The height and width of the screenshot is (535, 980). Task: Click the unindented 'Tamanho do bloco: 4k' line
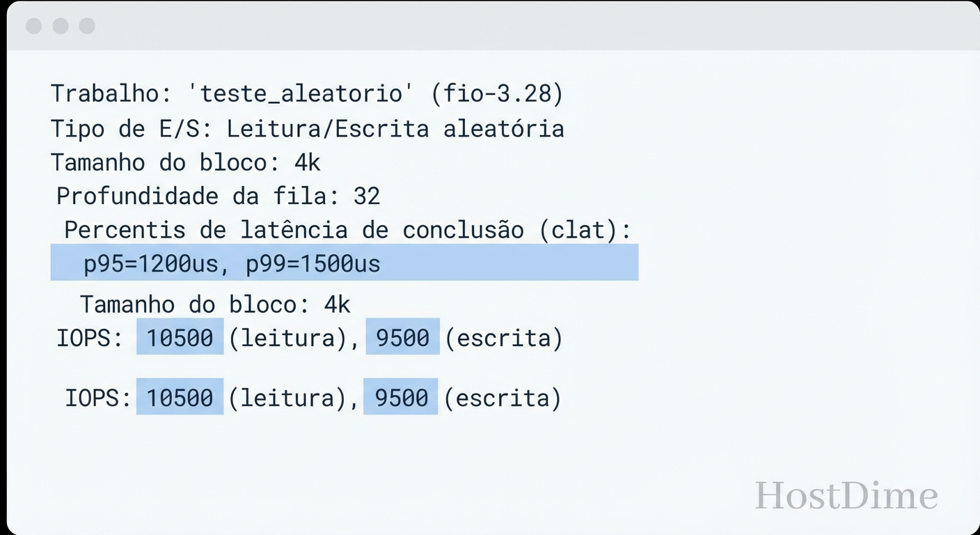click(185, 162)
